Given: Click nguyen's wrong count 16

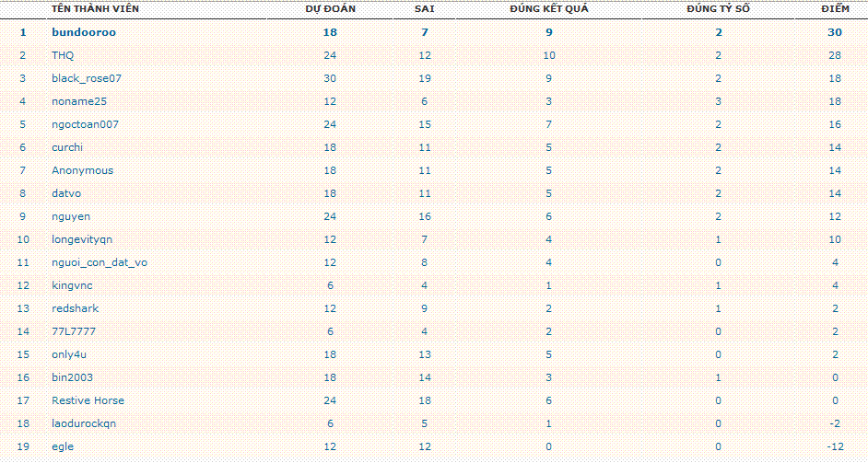Looking at the screenshot, I should (x=425, y=216).
